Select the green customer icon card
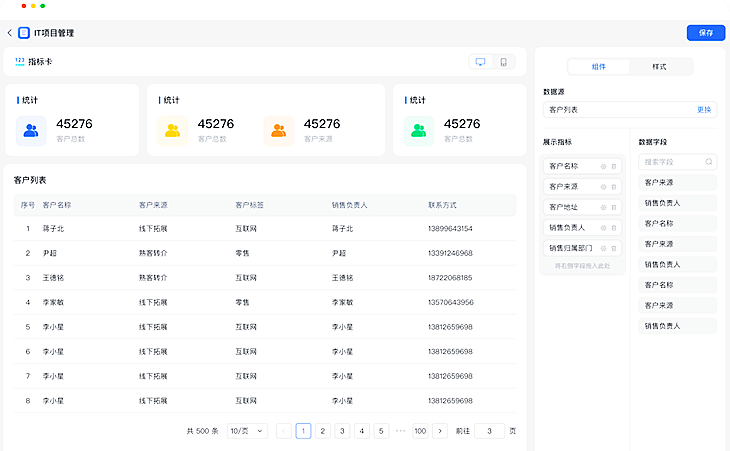Image resolution: width=730 pixels, height=451 pixels. 419,131
